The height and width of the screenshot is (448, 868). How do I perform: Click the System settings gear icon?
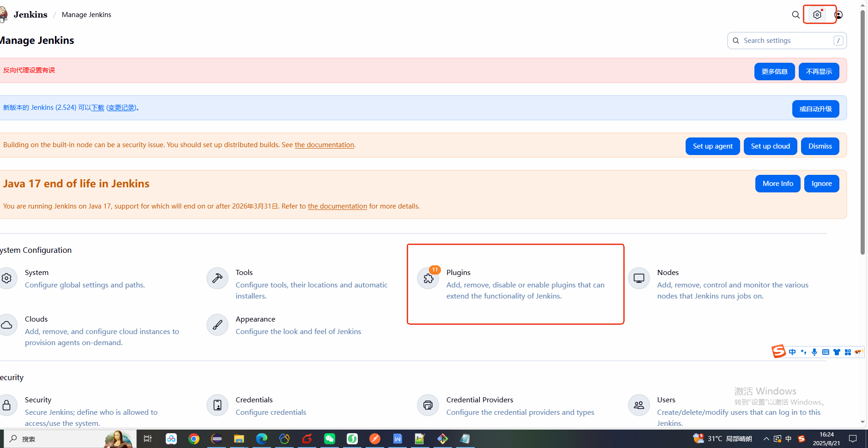6,278
